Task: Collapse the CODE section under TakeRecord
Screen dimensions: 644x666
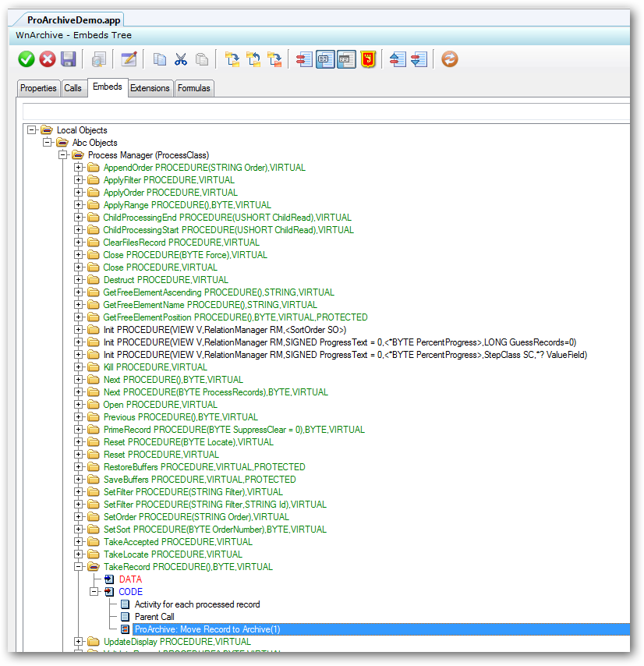Action: (94, 592)
